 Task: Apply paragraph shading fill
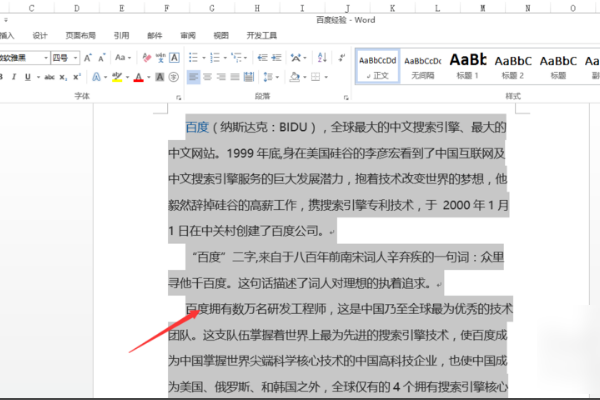[295, 77]
